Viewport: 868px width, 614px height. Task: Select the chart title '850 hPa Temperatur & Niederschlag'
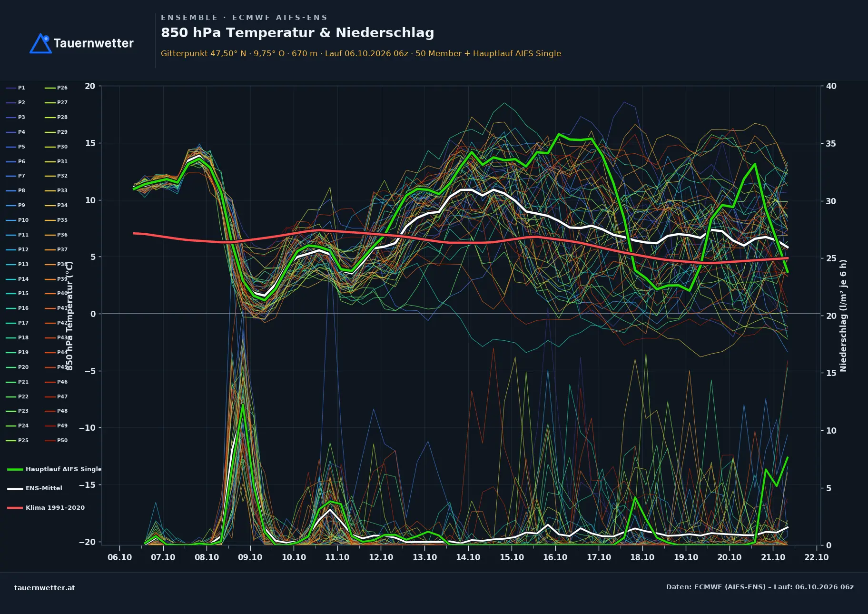click(297, 32)
